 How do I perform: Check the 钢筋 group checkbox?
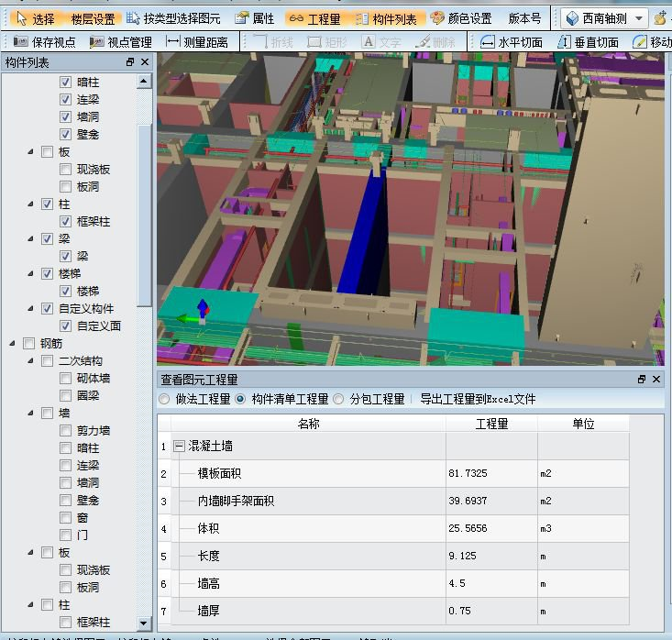click(29, 343)
